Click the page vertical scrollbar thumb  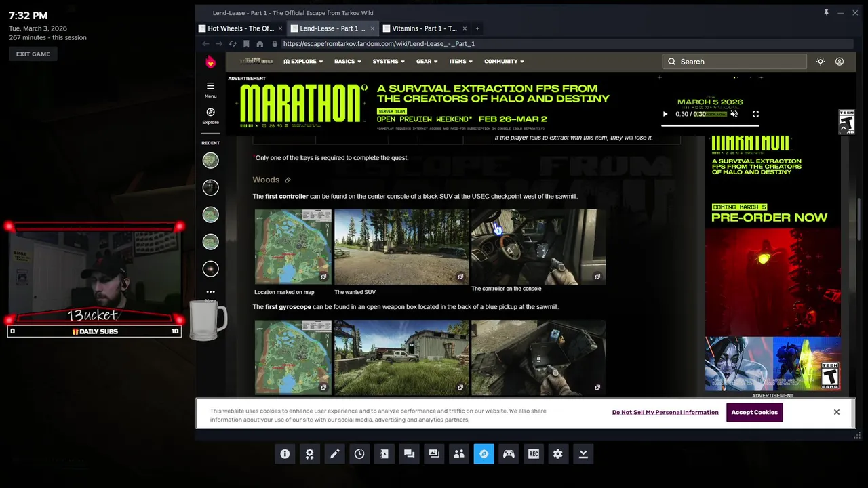pos(859,220)
